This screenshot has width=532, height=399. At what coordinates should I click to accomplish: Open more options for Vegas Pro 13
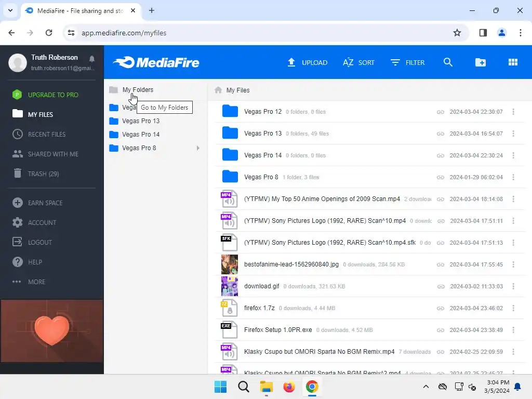[513, 134]
